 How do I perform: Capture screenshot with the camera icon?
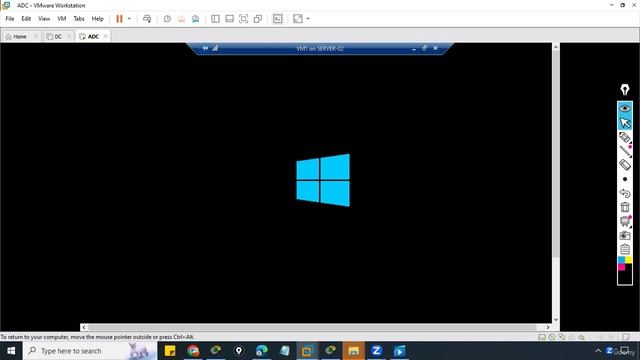click(625, 236)
